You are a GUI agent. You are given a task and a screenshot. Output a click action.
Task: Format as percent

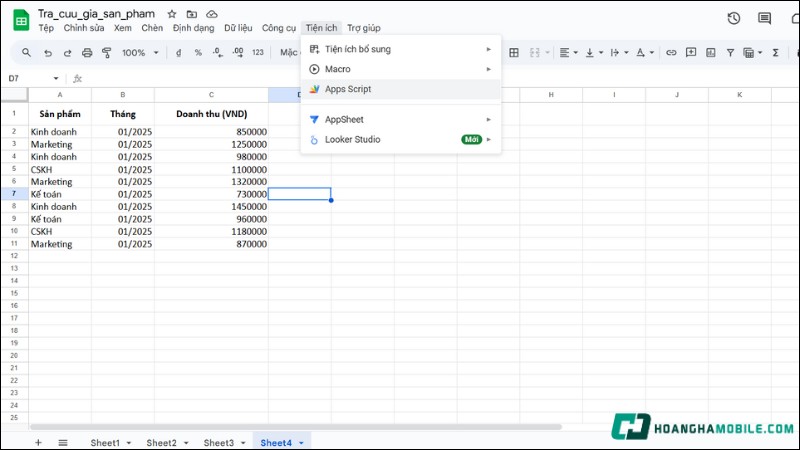point(198,53)
